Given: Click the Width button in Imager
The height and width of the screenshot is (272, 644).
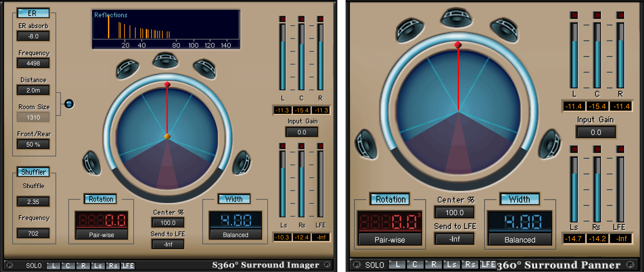Looking at the screenshot, I should tap(234, 199).
